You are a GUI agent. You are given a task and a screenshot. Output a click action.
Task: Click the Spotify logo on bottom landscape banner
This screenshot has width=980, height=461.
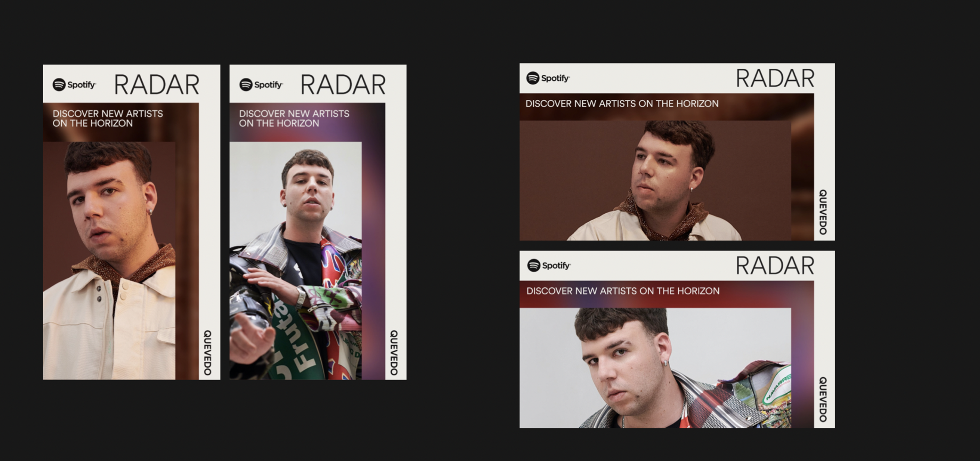click(549, 265)
